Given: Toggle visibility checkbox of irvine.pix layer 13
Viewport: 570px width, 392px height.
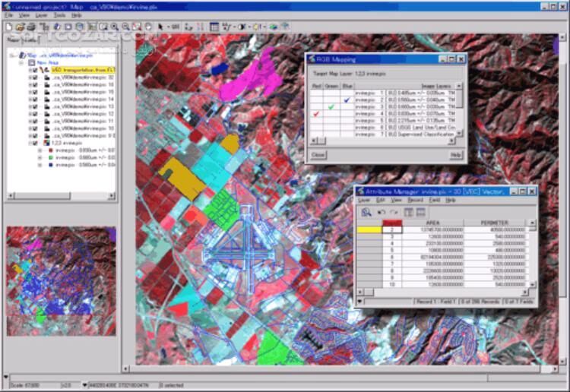Looking at the screenshot, I should [35, 106].
